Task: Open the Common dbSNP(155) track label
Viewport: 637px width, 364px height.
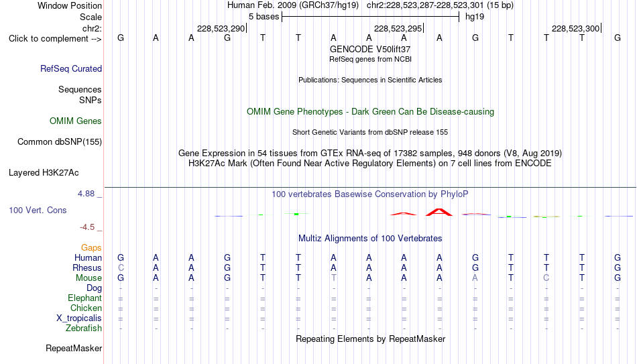Action: click(59, 142)
